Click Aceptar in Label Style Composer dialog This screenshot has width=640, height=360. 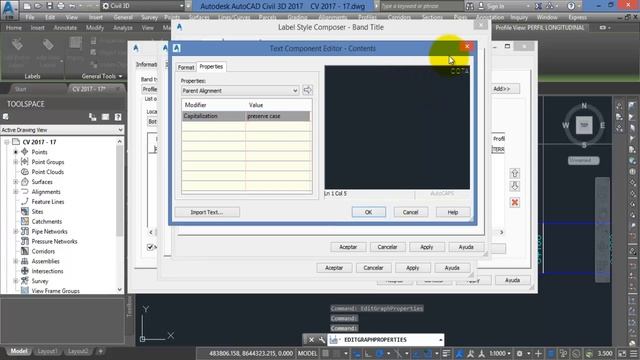(x=348, y=247)
